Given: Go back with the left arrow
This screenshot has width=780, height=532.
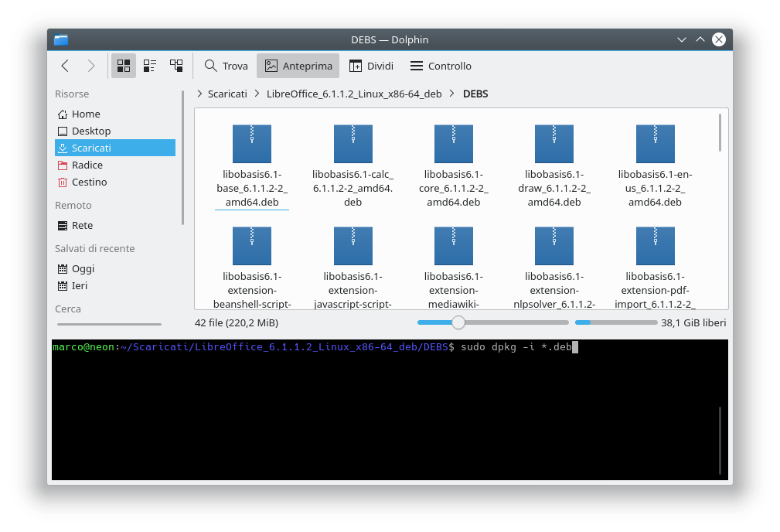Looking at the screenshot, I should pyautogui.click(x=65, y=66).
